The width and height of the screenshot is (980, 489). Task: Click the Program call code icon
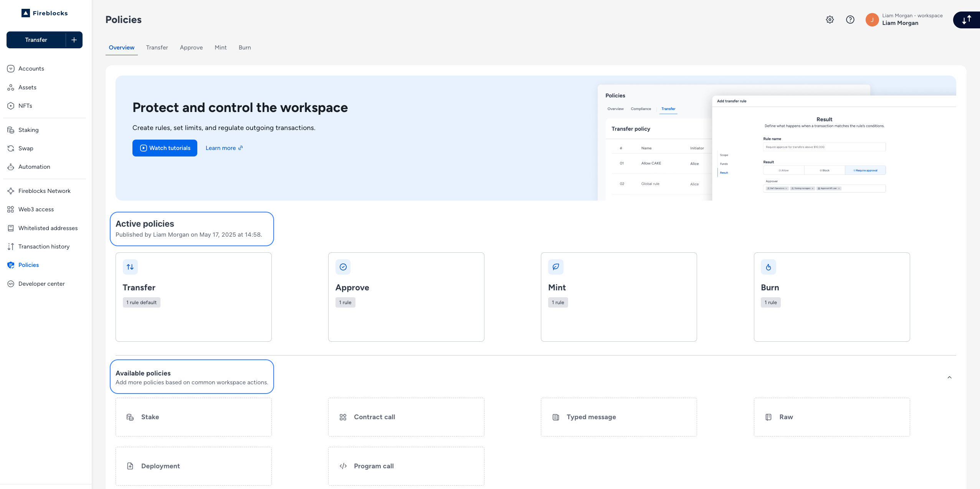pyautogui.click(x=343, y=466)
